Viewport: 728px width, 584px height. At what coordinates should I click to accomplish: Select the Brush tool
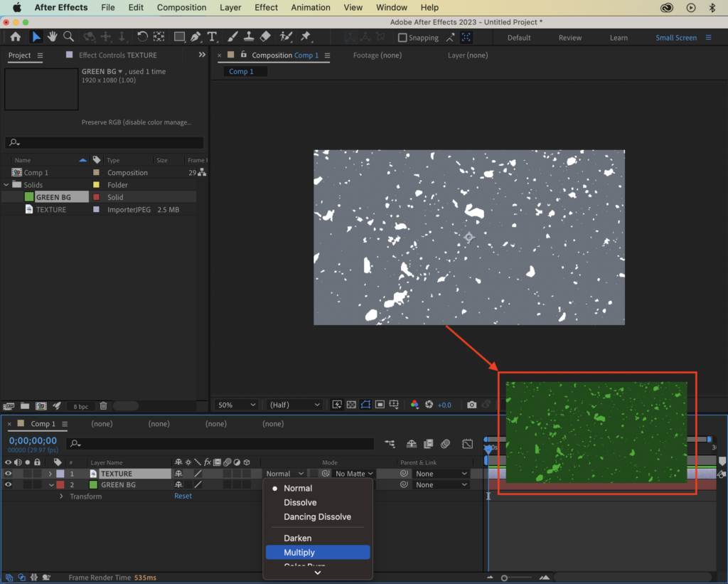pos(231,36)
